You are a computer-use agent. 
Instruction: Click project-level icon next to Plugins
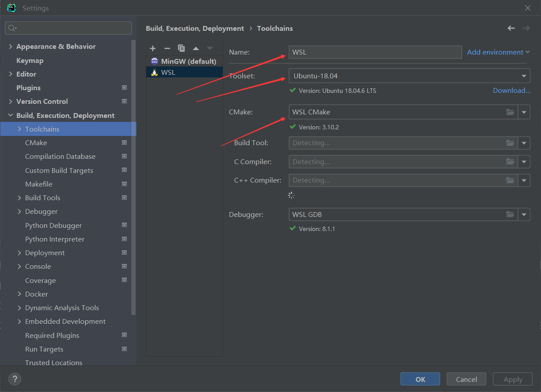124,88
